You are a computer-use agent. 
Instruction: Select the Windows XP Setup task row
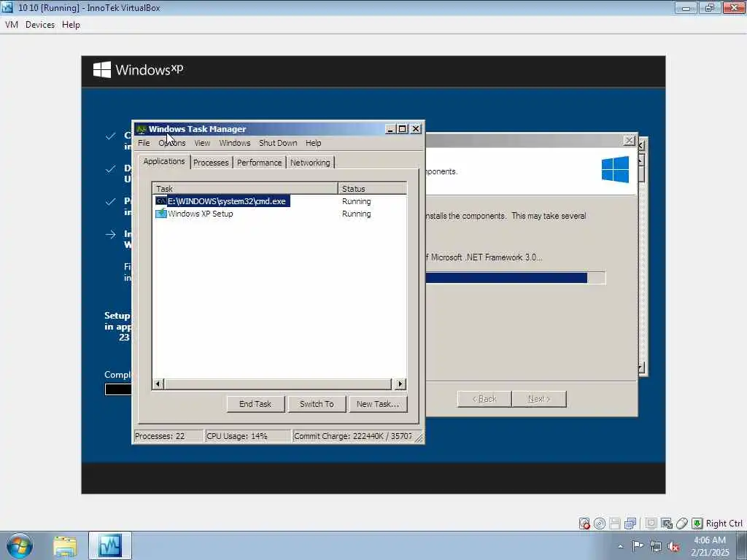pos(279,214)
